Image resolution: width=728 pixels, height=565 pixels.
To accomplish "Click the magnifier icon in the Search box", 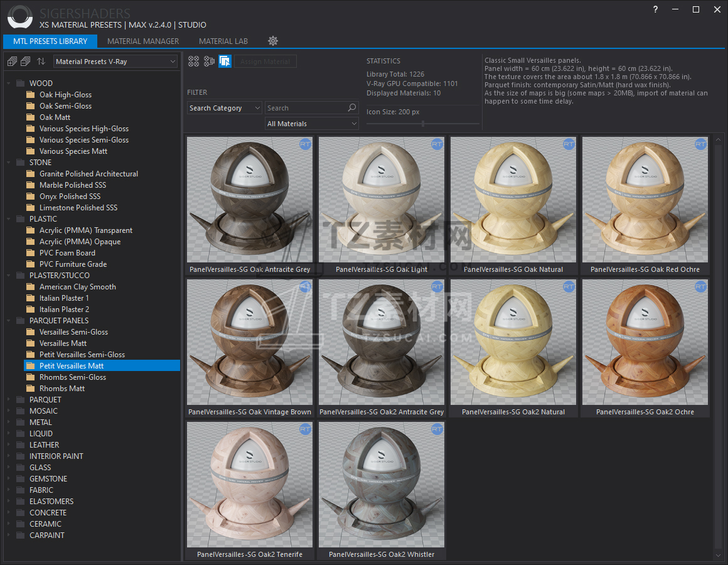I will tap(352, 108).
